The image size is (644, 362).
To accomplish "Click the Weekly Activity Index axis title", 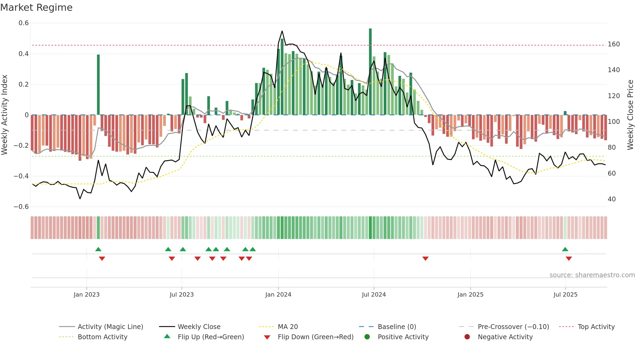I will click(4, 115).
